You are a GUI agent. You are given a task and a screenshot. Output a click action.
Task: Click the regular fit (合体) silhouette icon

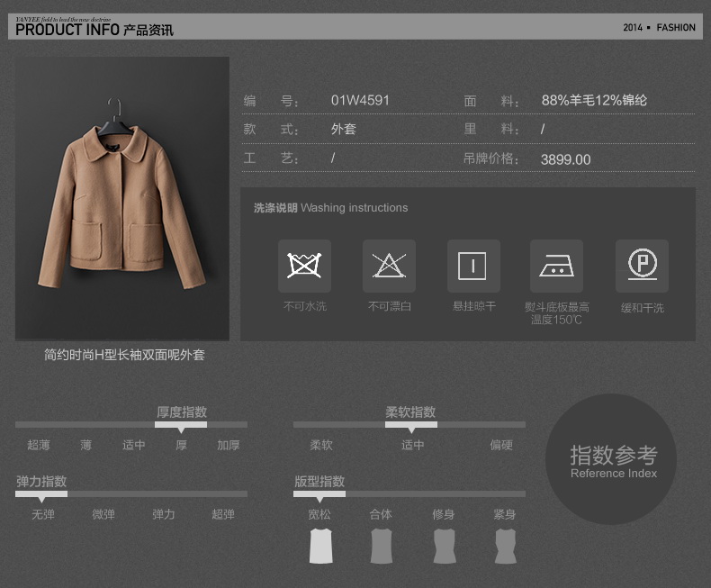tap(382, 546)
